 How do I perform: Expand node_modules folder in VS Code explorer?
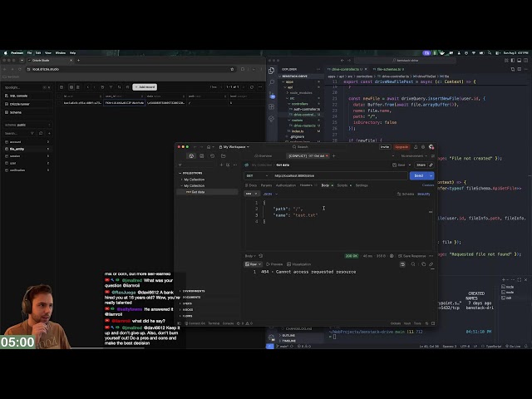click(300, 92)
